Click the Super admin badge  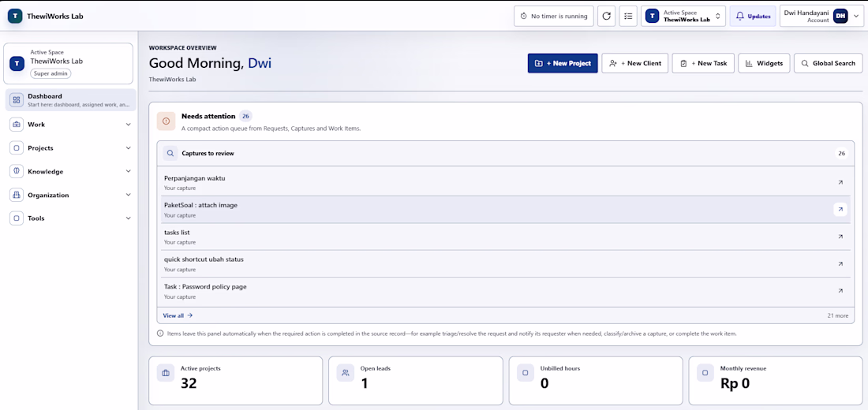click(x=51, y=73)
